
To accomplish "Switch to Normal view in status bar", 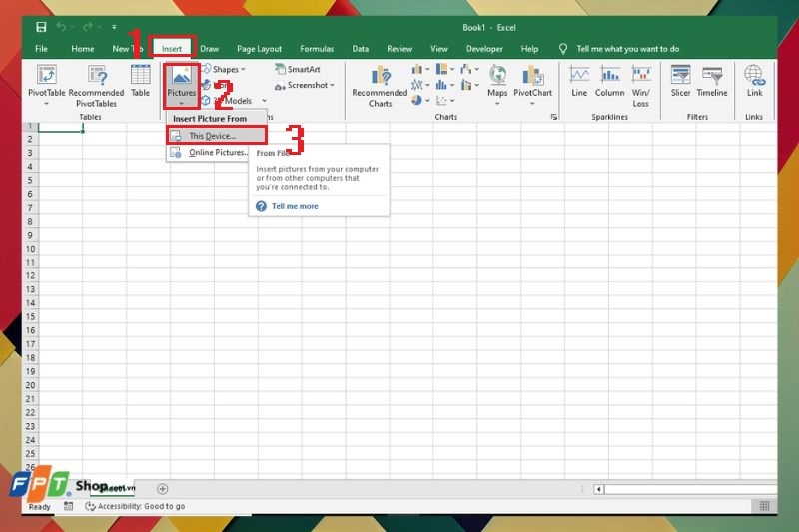I will 764,505.
